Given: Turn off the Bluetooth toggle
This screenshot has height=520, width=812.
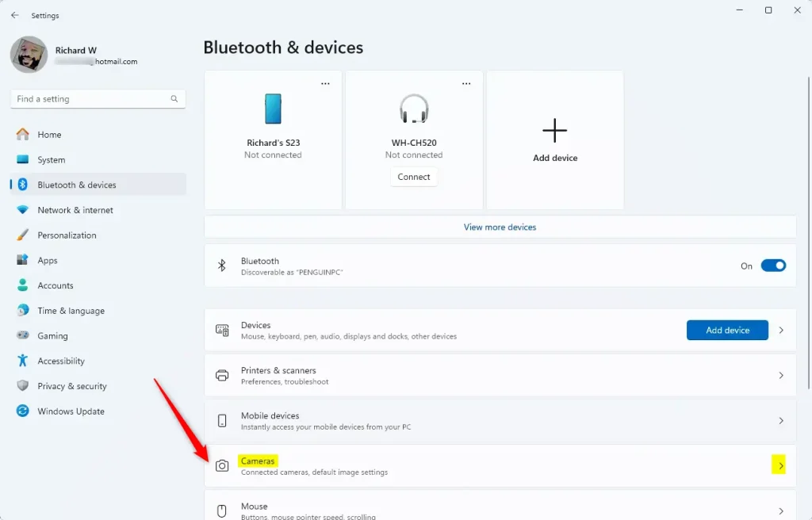Looking at the screenshot, I should (773, 266).
